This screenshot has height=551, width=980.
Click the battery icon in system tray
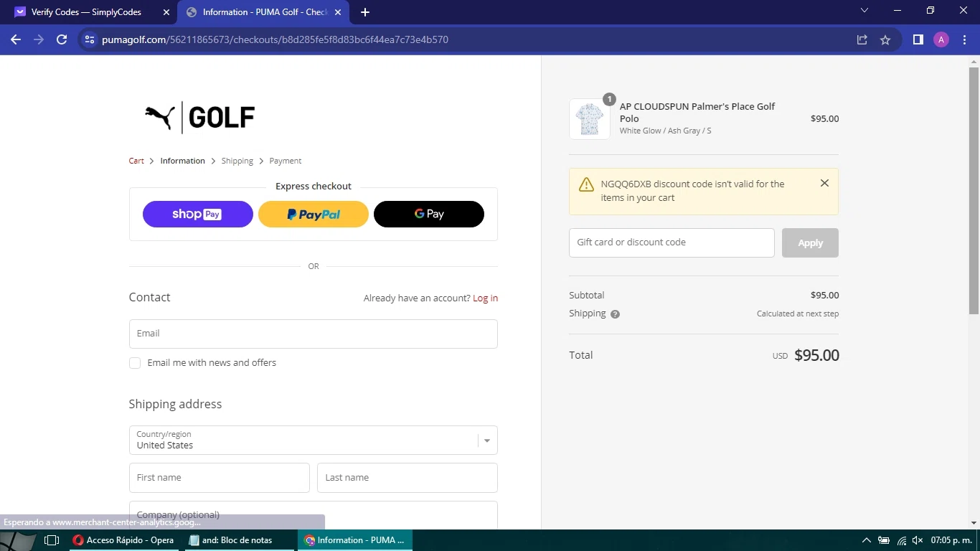click(x=884, y=540)
